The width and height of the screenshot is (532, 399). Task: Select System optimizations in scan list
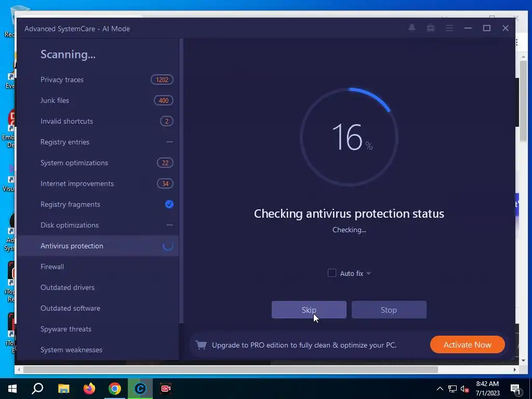click(x=98, y=163)
